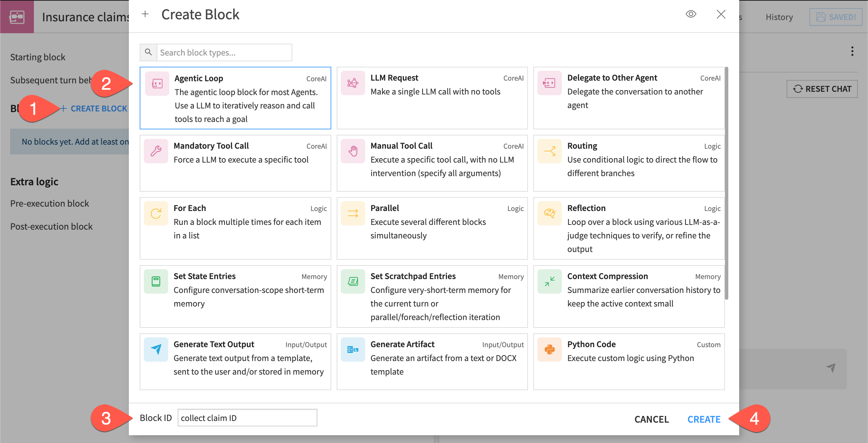868x443 pixels.
Task: Open the overflow kebab menu
Action: tap(853, 51)
